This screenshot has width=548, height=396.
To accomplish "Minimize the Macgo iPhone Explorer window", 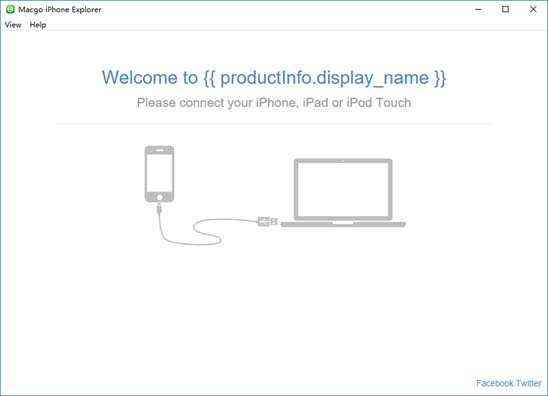I will 478,9.
